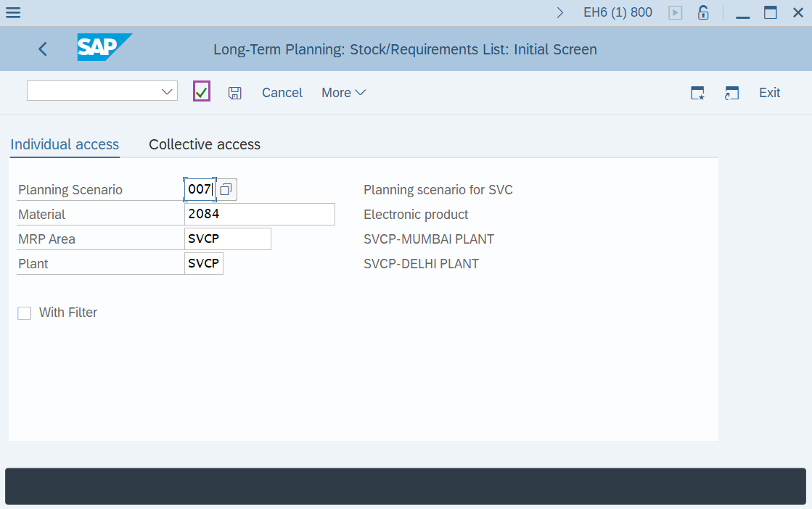Select the Individual access tab
Image resolution: width=812 pixels, height=509 pixels.
click(64, 144)
